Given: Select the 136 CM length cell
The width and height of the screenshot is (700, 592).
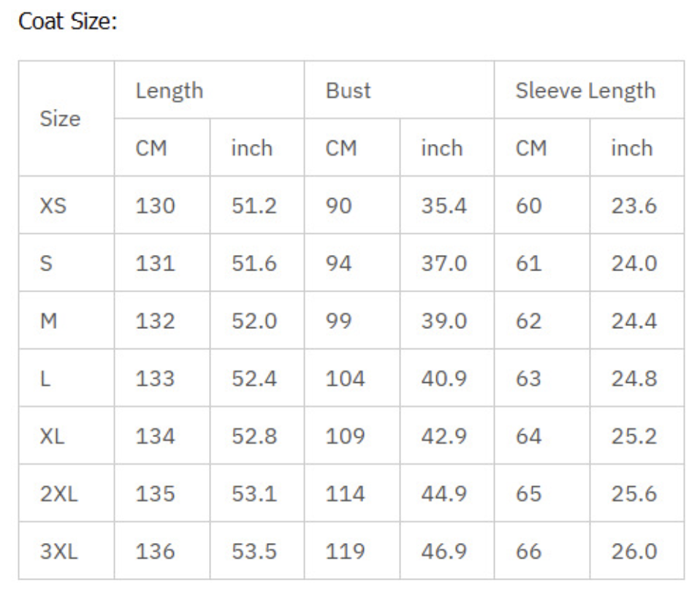Looking at the screenshot, I should 155,551.
